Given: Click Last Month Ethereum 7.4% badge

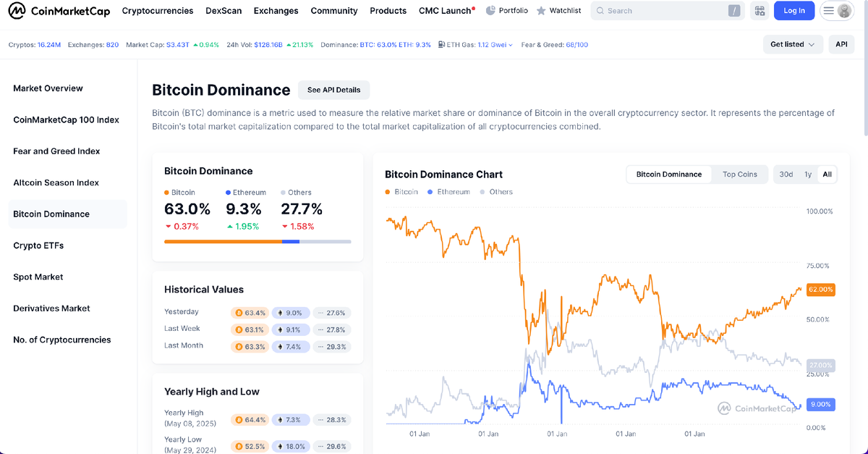Looking at the screenshot, I should pos(291,346).
